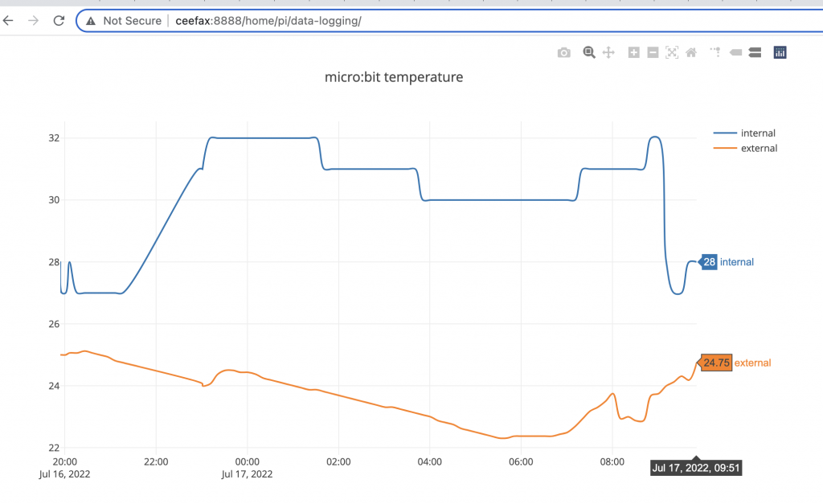Select the Pan tool
Viewport: 823px width, 504px height.
pos(608,51)
